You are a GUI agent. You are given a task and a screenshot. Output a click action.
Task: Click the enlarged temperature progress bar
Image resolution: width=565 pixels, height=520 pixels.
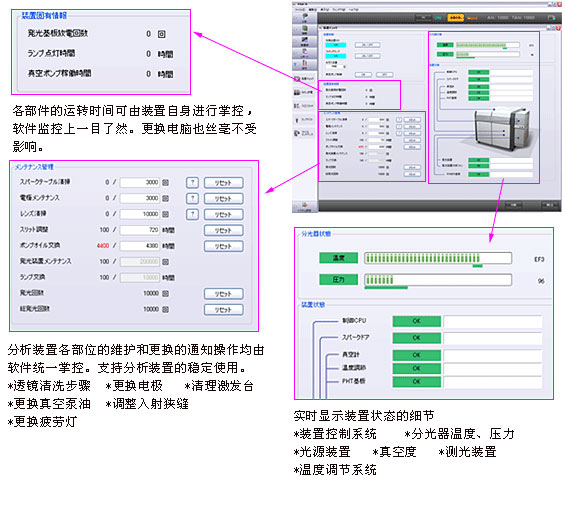click(x=438, y=258)
